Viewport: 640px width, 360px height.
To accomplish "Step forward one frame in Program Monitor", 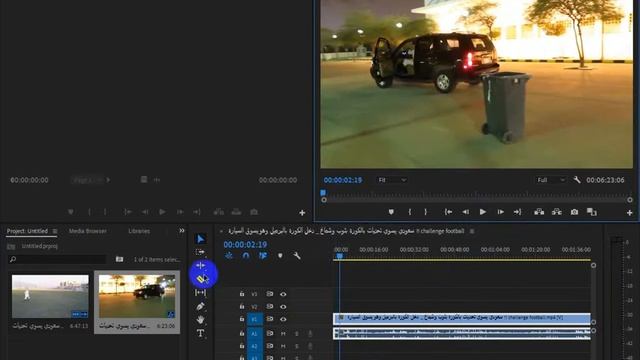I will click(500, 212).
